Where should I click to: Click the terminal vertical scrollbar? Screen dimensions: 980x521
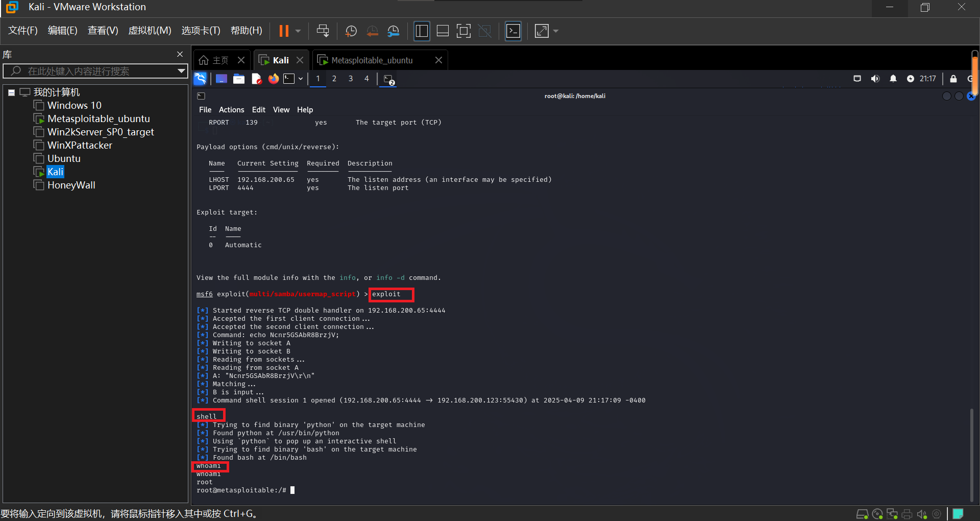coord(971,455)
